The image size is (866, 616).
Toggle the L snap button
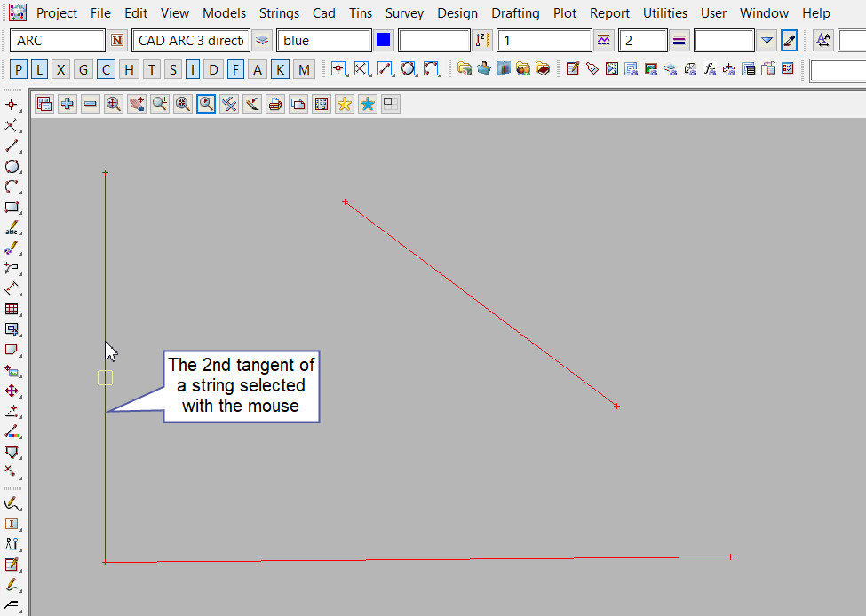(x=41, y=70)
